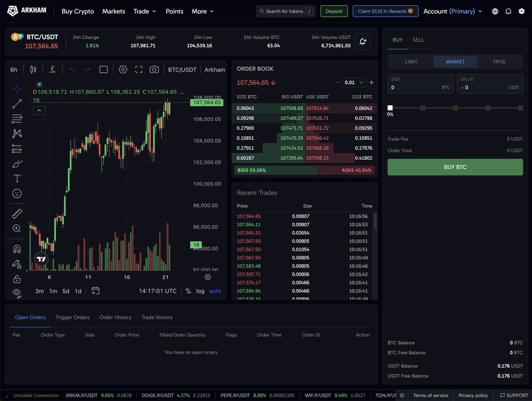532x401 pixels.
Task: Switch to Trade History tab
Action: (157, 317)
